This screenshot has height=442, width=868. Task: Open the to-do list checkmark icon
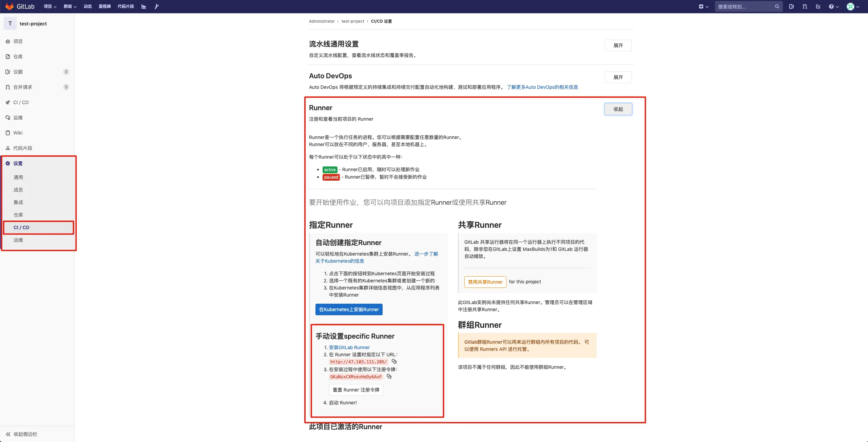pyautogui.click(x=818, y=6)
